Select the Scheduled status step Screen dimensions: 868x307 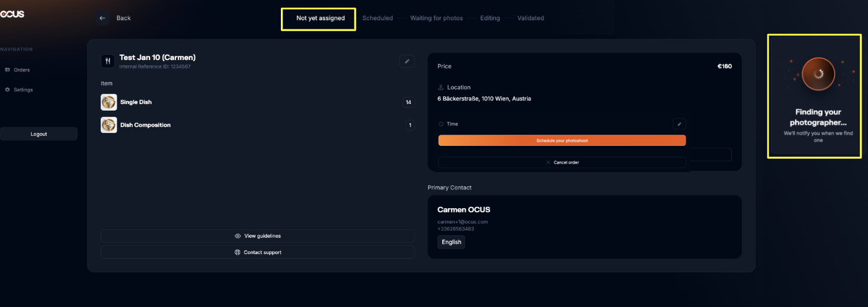[x=377, y=18]
